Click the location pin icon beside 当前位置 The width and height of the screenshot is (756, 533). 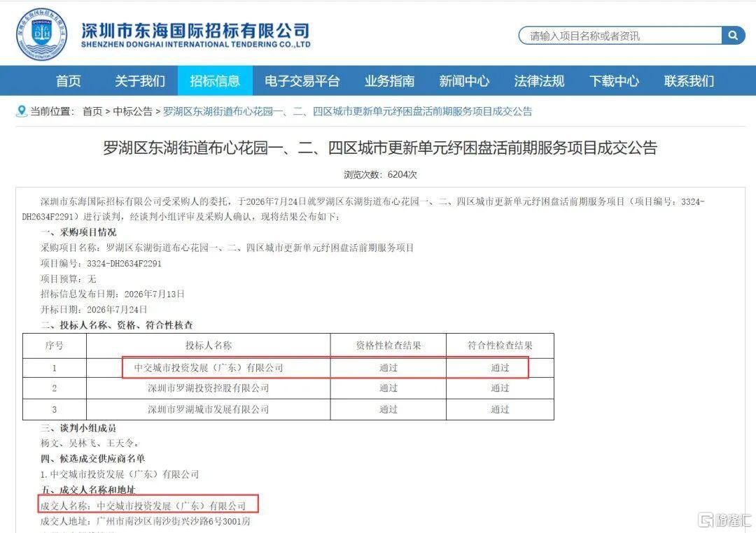(21, 111)
